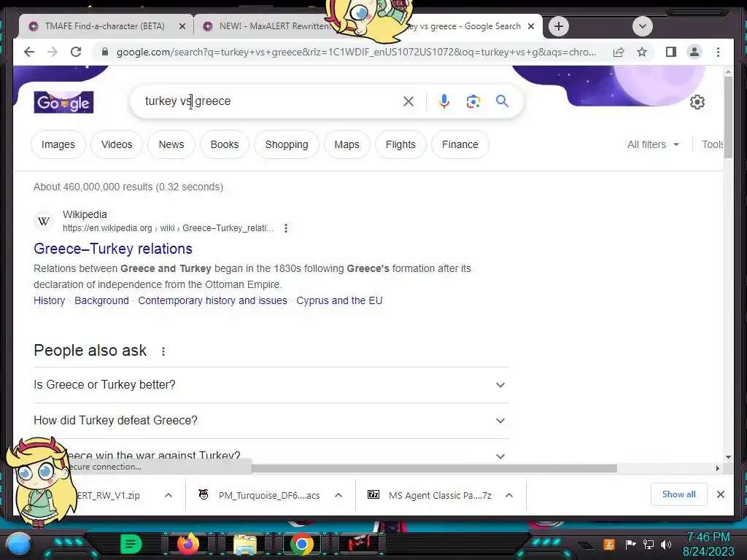Open File Explorer from the taskbar

(245, 545)
